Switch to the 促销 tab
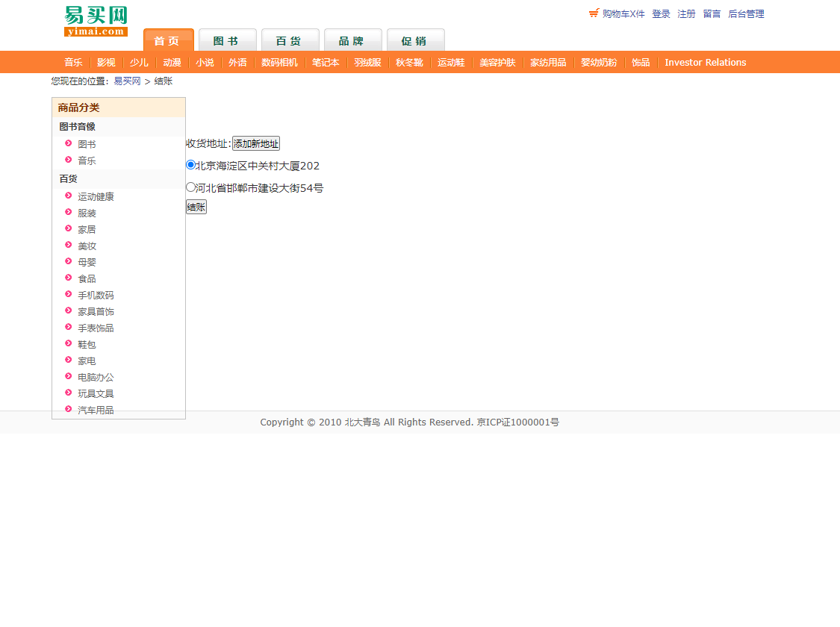The width and height of the screenshot is (840, 627). pos(416,40)
